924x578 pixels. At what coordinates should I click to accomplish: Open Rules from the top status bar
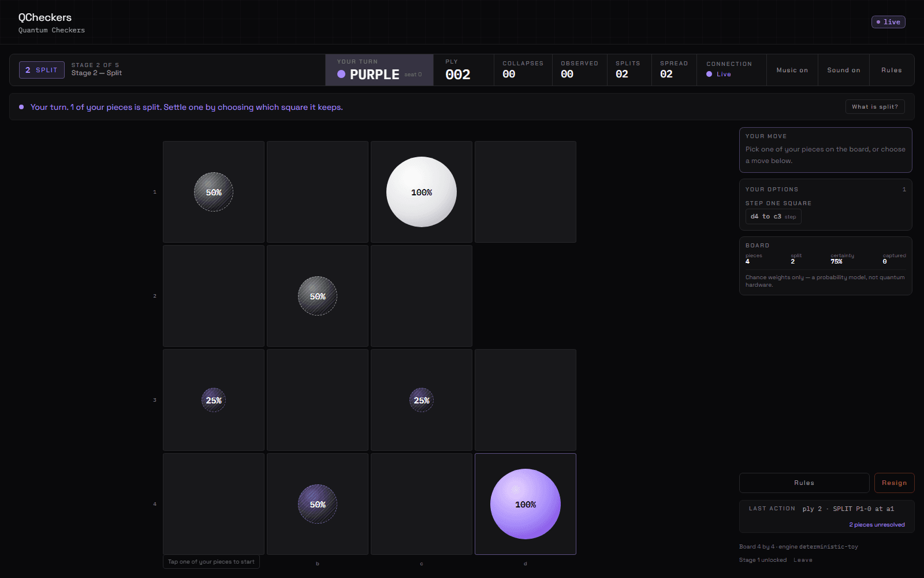pyautogui.click(x=892, y=70)
